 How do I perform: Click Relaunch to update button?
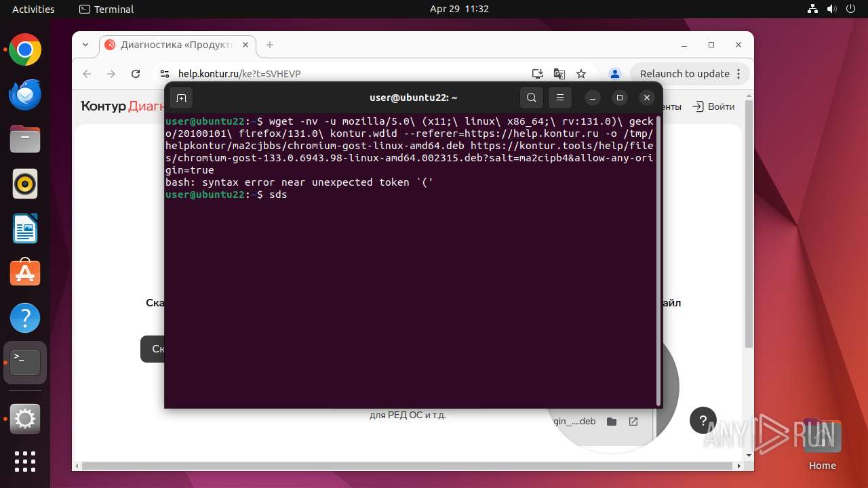click(x=684, y=74)
